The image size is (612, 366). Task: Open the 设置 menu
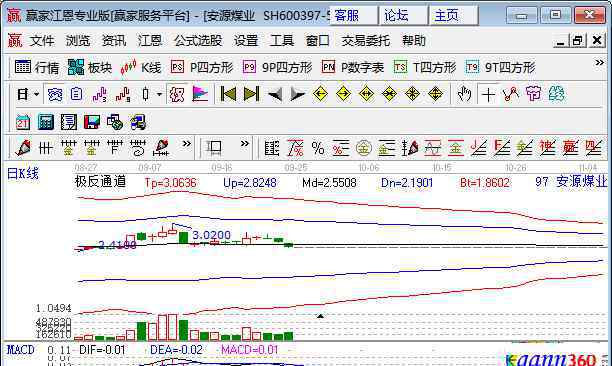(x=246, y=41)
